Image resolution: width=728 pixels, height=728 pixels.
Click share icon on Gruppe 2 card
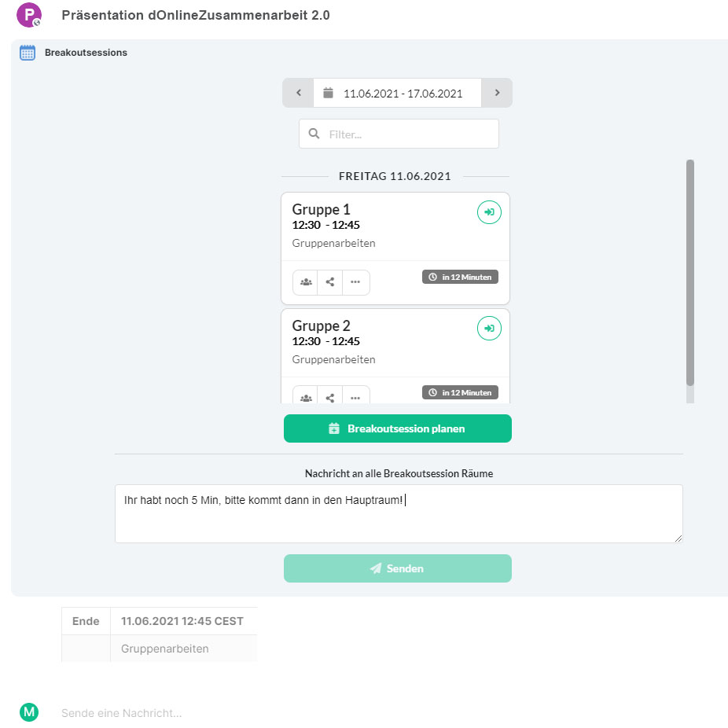[330, 396]
